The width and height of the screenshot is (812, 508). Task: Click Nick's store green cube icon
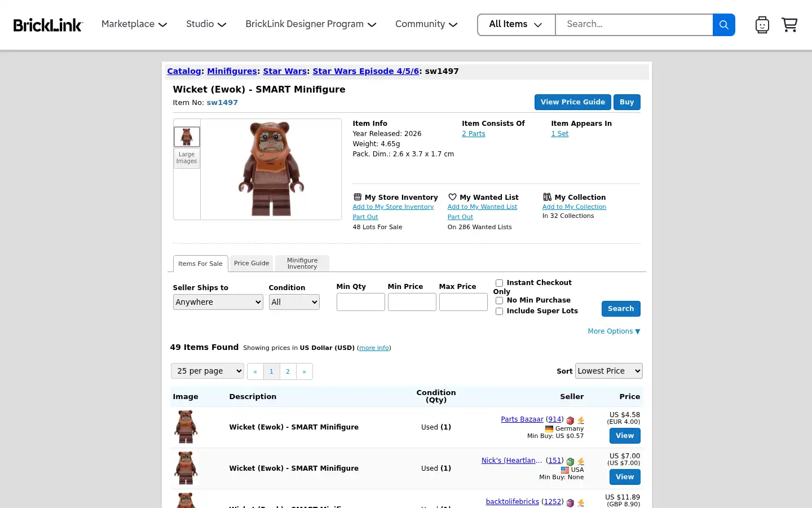571,462
